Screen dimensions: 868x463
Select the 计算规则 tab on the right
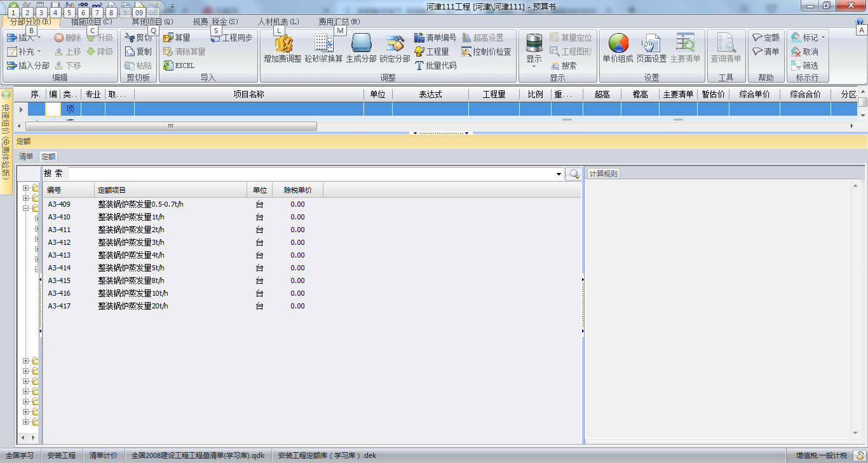(x=602, y=174)
